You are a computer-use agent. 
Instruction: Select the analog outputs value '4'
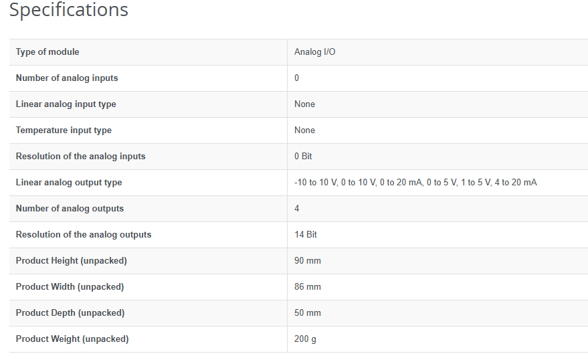[x=297, y=209]
